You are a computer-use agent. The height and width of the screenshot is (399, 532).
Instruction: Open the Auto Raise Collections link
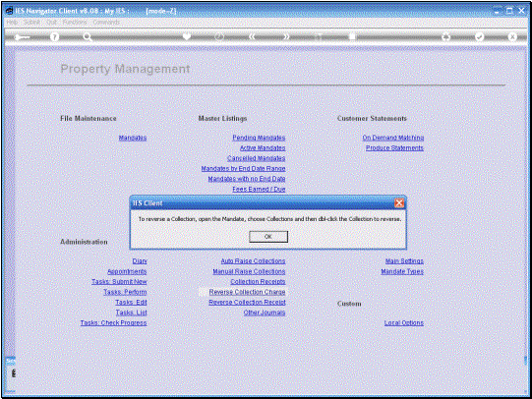(253, 261)
